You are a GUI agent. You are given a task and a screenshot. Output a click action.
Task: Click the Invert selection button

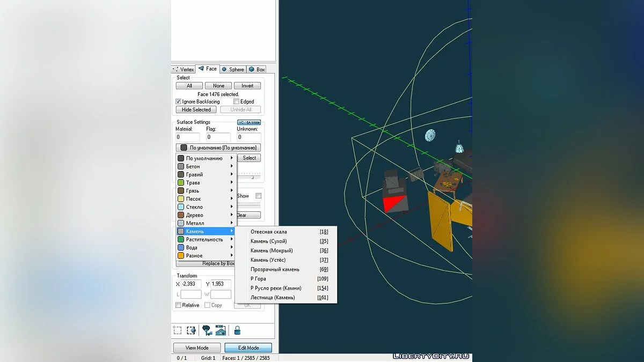247,86
